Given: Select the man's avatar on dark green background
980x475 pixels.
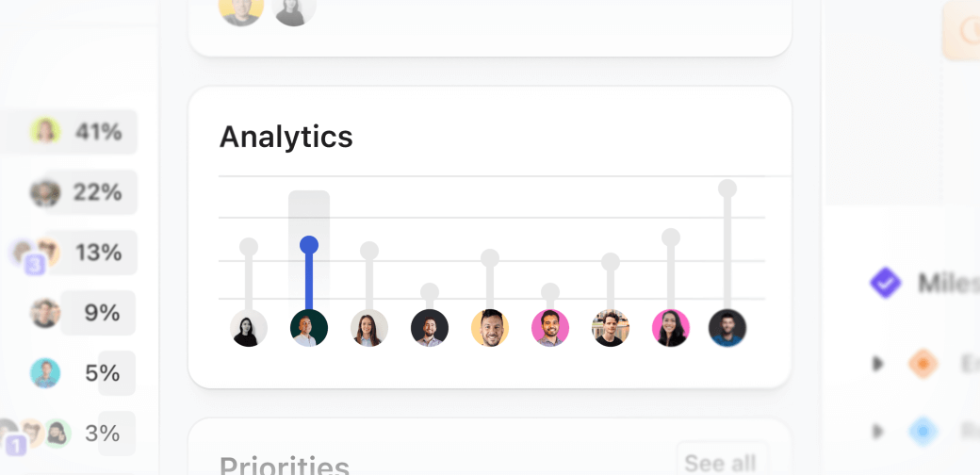Looking at the screenshot, I should coord(309,328).
